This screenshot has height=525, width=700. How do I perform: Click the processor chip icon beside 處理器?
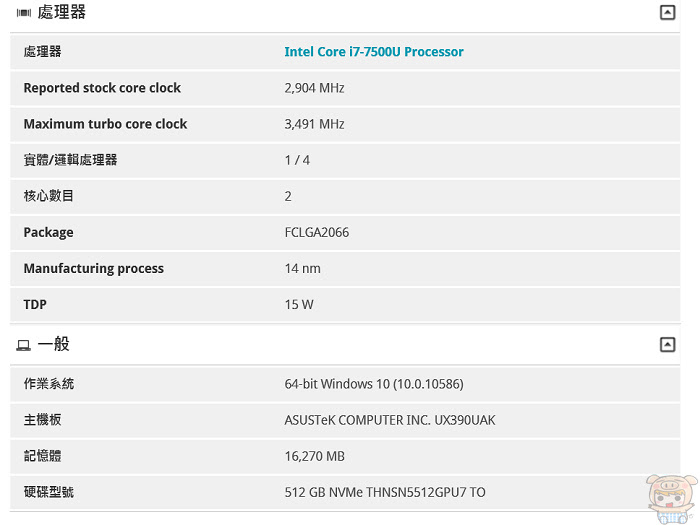tap(24, 13)
